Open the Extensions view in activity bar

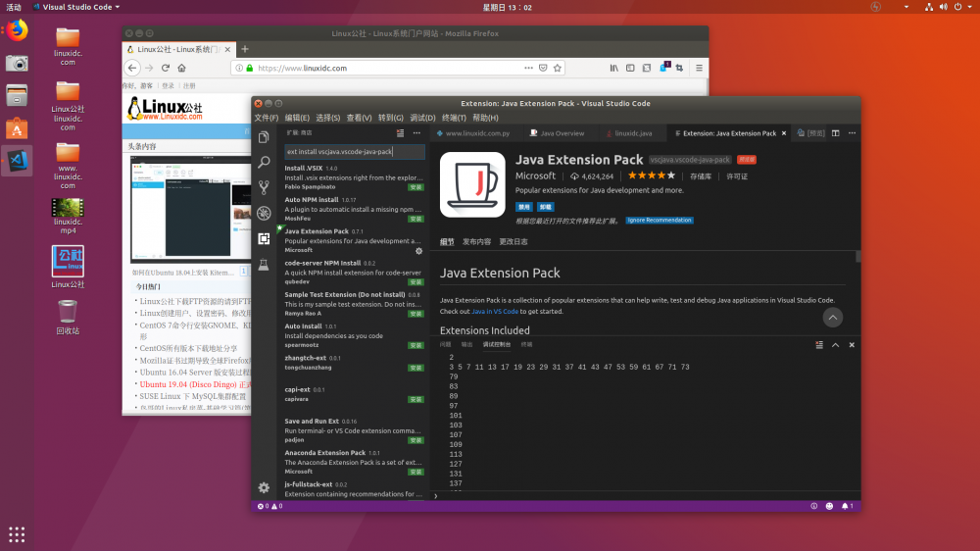264,239
